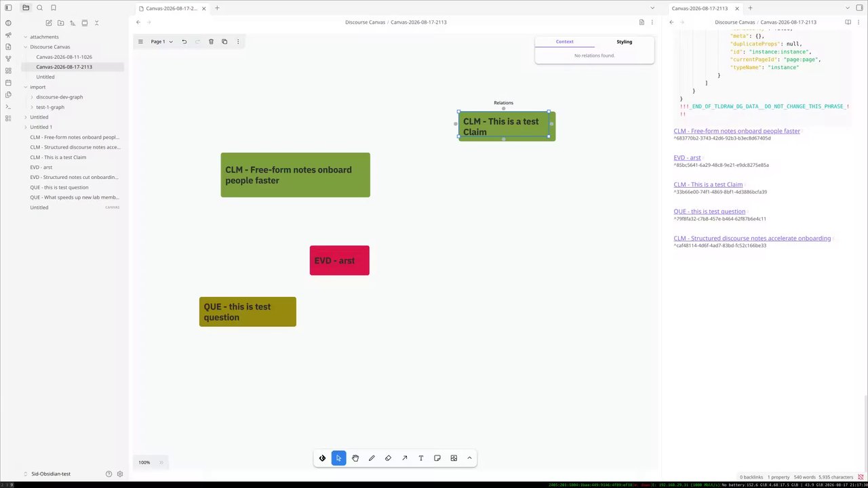The width and height of the screenshot is (868, 488).
Task: Open the help icon by the vault name
Action: click(108, 474)
